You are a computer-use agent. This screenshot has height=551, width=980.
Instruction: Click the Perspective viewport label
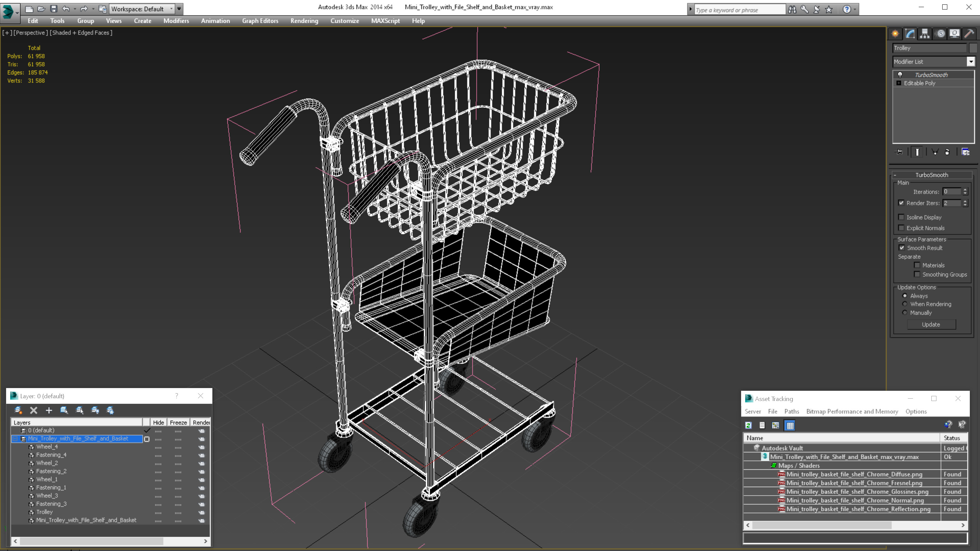31,33
